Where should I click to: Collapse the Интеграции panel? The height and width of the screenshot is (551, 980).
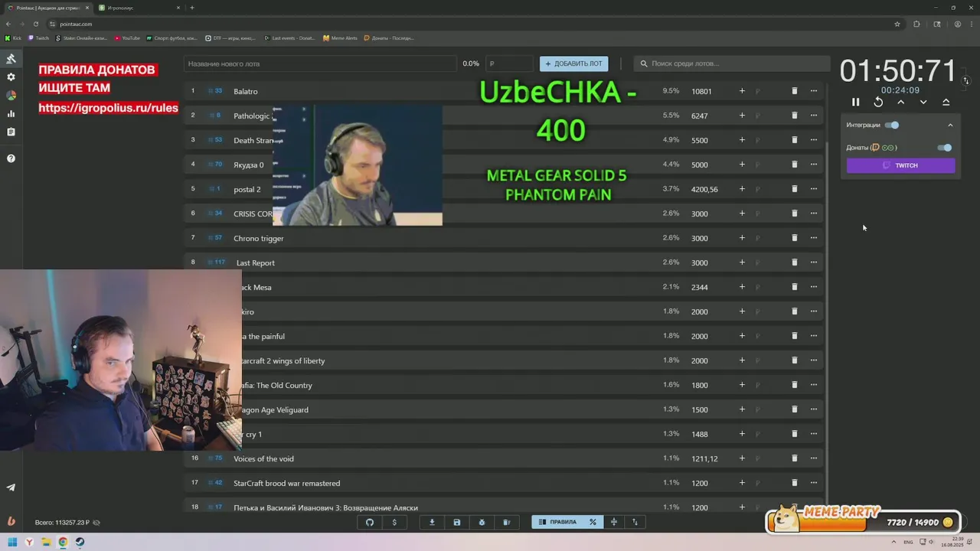[x=951, y=125]
